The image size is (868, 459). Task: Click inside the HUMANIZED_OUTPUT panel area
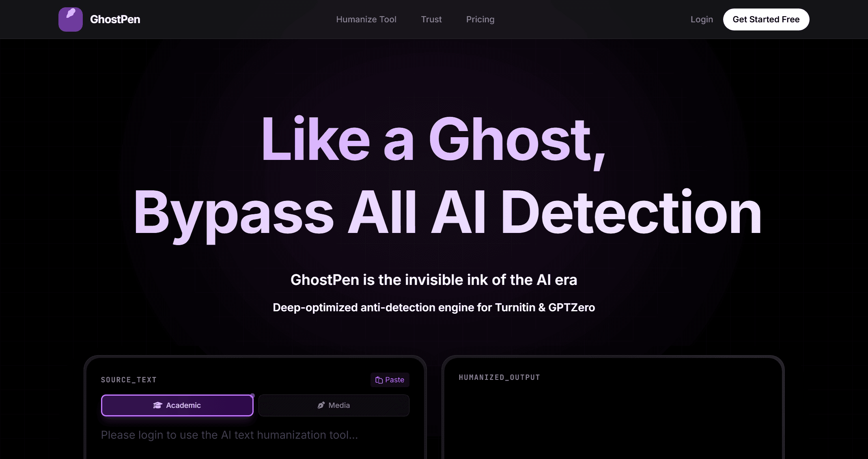(613, 422)
